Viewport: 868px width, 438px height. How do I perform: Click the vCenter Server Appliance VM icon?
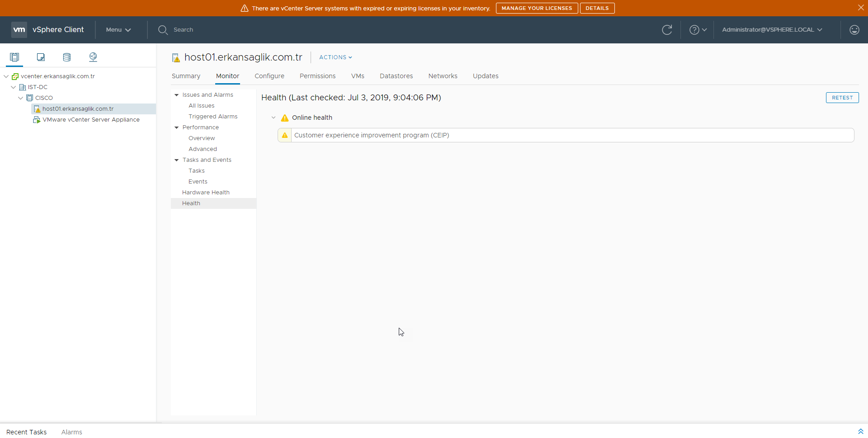point(37,120)
